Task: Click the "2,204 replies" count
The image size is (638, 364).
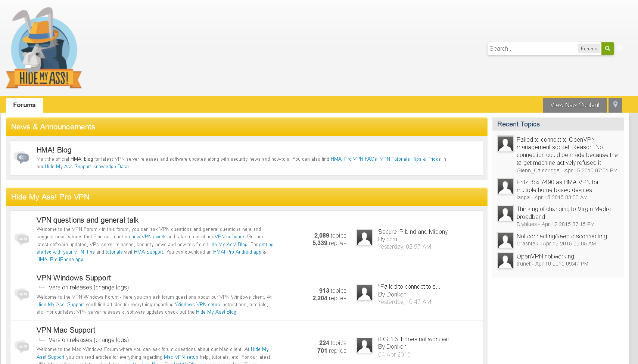Action: pyautogui.click(x=329, y=298)
